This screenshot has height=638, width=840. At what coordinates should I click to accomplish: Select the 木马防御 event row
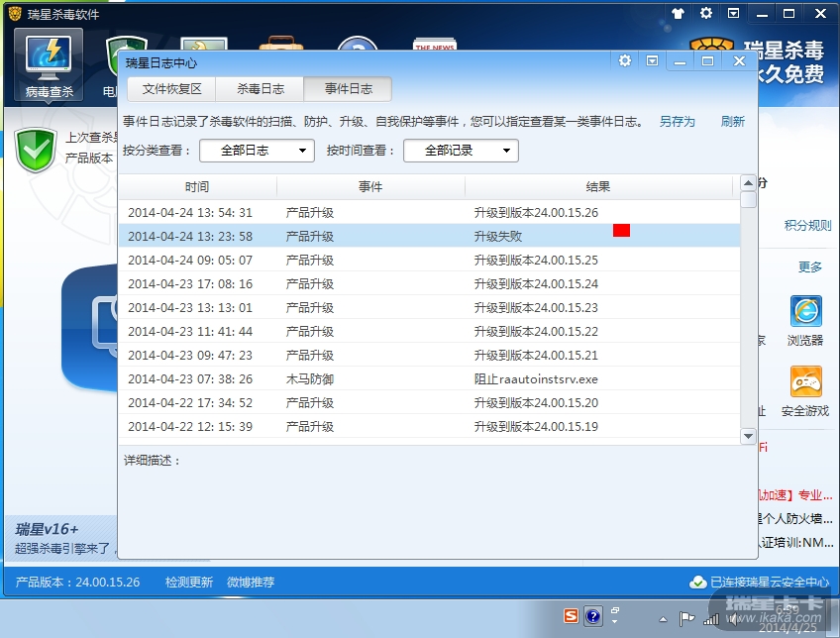(429, 379)
